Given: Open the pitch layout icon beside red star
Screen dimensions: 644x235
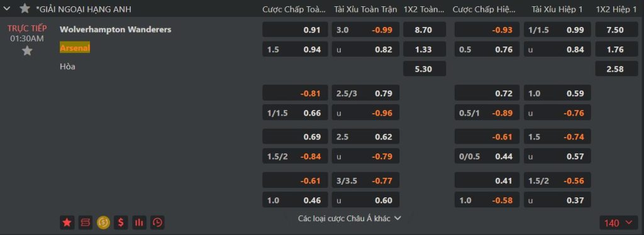Looking at the screenshot, I should [86, 222].
